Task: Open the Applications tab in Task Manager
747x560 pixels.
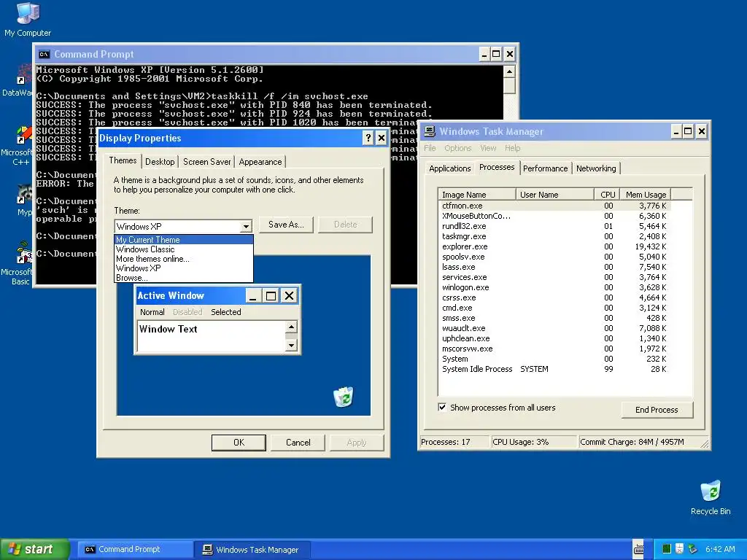Action: point(449,168)
